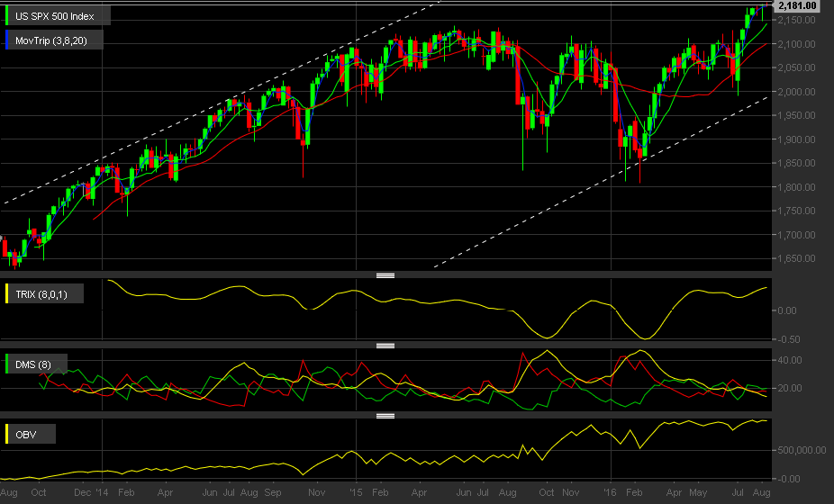
Task: Click the '15 year marker on time axis
Action: point(356,492)
